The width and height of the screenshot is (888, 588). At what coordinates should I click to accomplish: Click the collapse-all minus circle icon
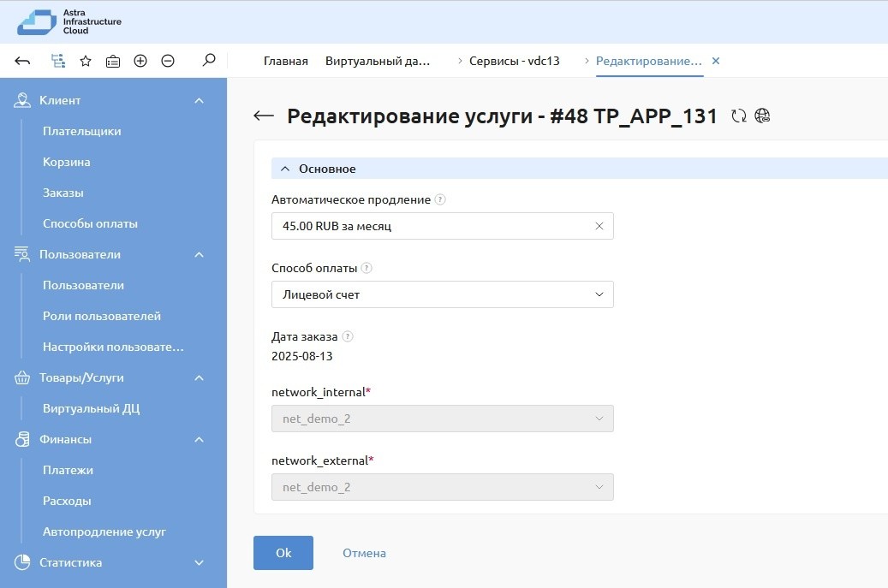pos(168,61)
